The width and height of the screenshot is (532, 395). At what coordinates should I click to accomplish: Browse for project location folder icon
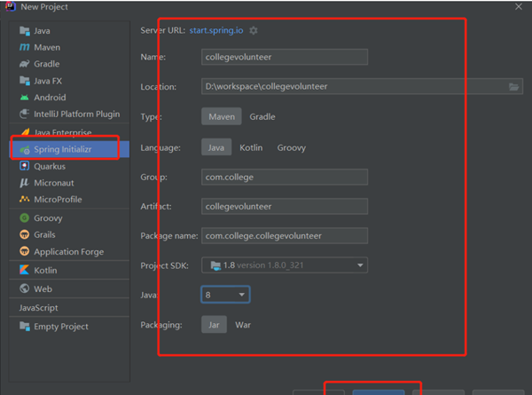(x=513, y=87)
